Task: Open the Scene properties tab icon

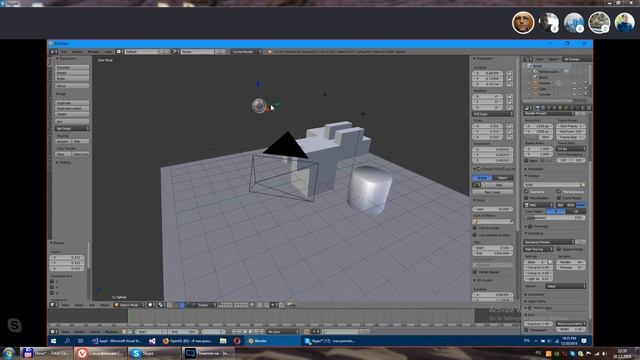Action: coord(548,108)
